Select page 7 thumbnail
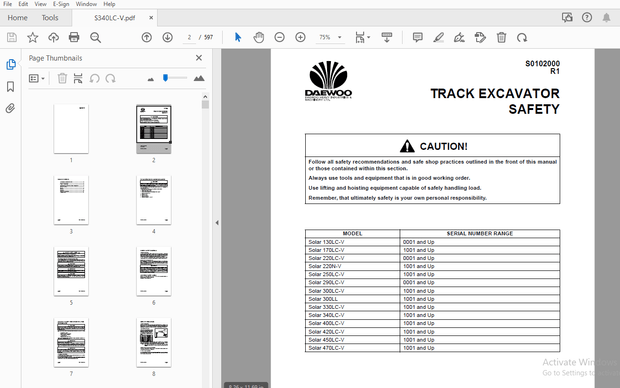The width and height of the screenshot is (620, 388). tap(71, 343)
